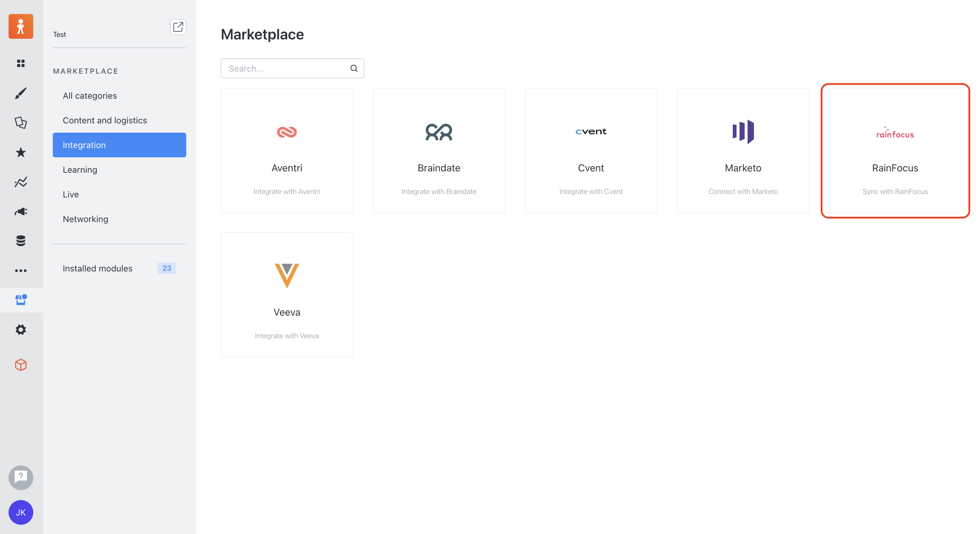Viewport: 980px width, 534px height.
Task: Click the Test event name
Action: pos(59,34)
